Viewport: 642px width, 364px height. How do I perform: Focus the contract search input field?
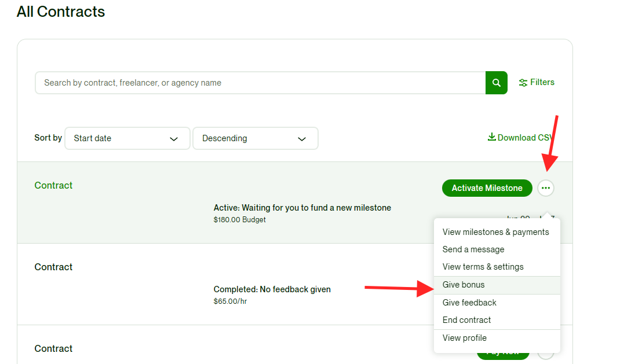pyautogui.click(x=260, y=83)
